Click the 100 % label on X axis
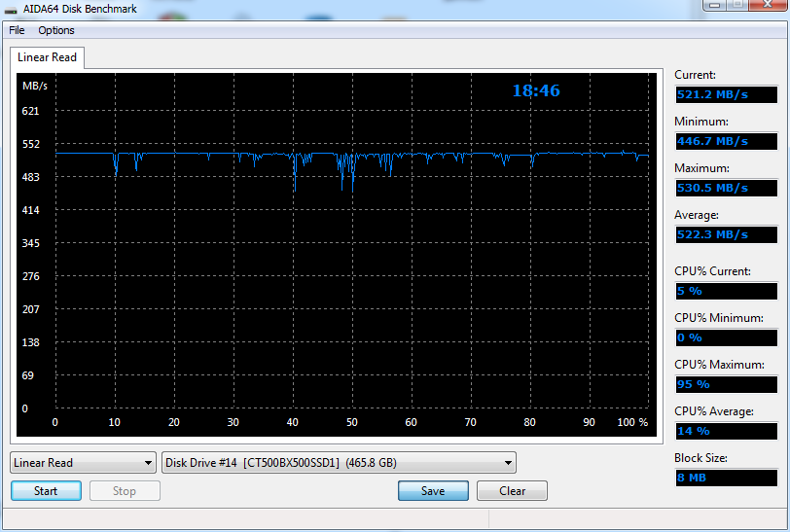This screenshot has height=532, width=790. click(x=632, y=422)
